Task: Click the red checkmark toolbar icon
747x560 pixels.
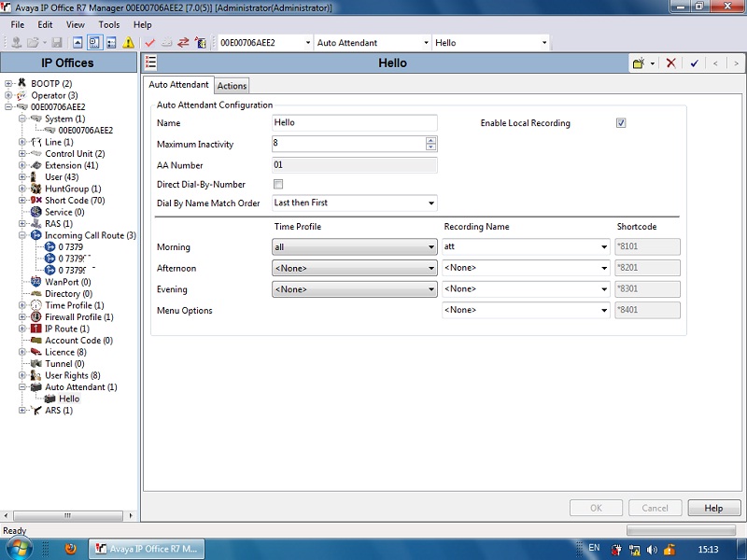Action: point(150,43)
